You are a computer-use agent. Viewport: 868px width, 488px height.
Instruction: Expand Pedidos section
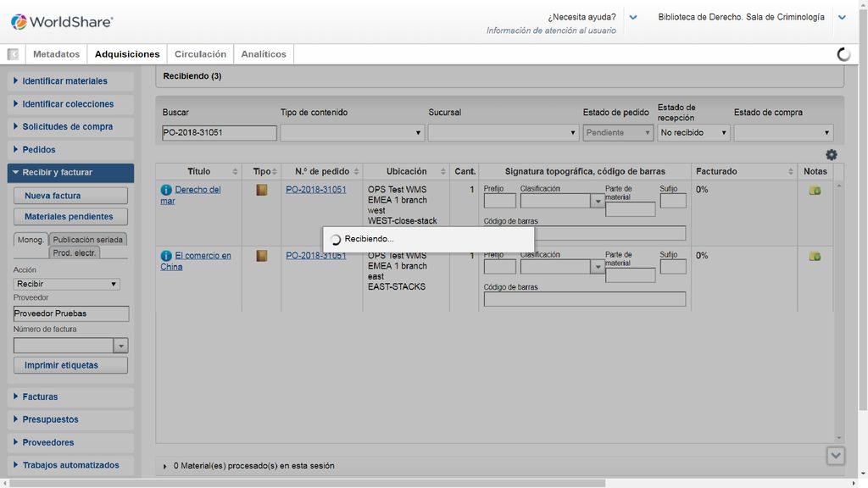point(70,150)
